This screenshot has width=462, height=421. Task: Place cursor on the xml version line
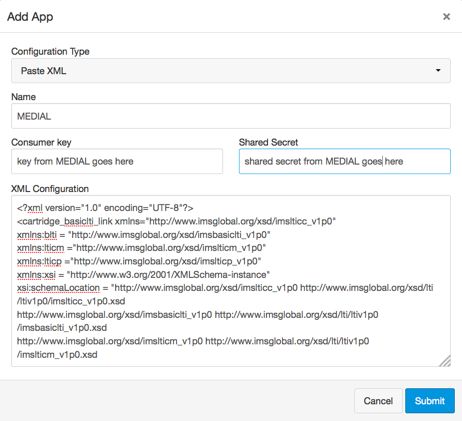pos(105,208)
